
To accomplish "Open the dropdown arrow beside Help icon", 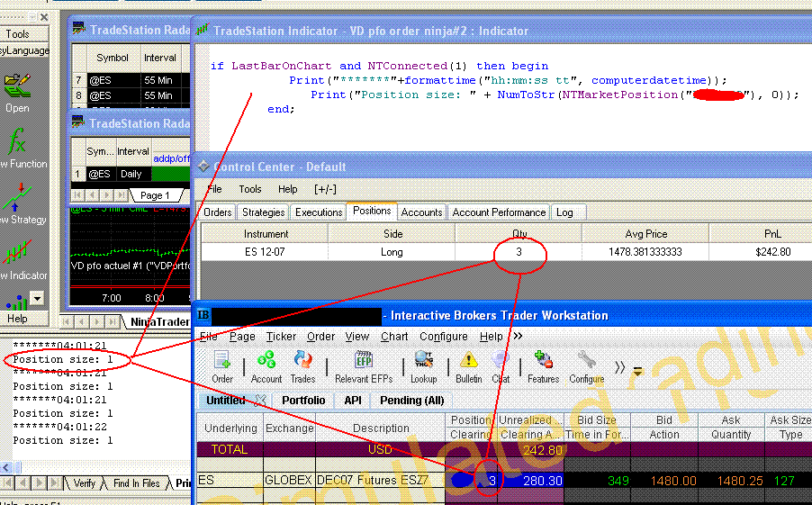I will point(37,298).
